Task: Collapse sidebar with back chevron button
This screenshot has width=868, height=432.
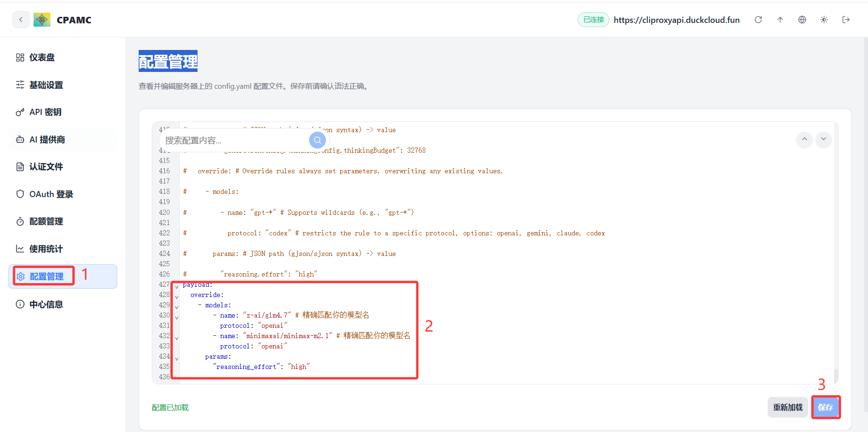Action: pyautogui.click(x=21, y=20)
